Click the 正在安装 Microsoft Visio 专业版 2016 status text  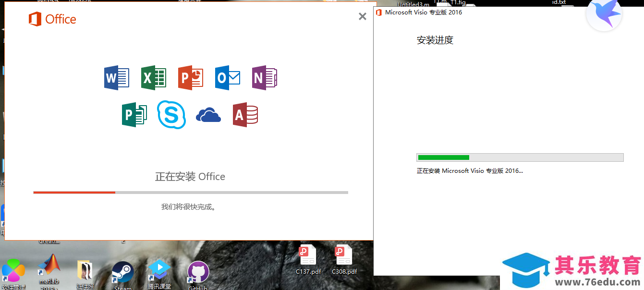pyautogui.click(x=470, y=171)
